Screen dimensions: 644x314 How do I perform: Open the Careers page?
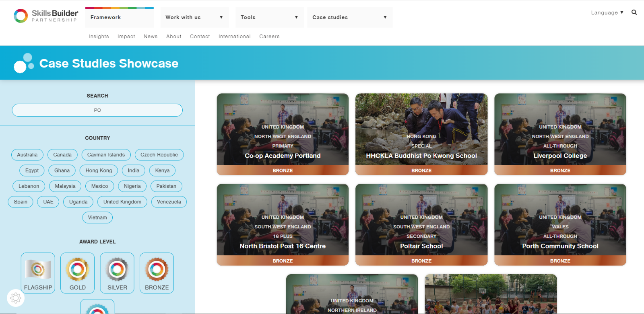(269, 36)
